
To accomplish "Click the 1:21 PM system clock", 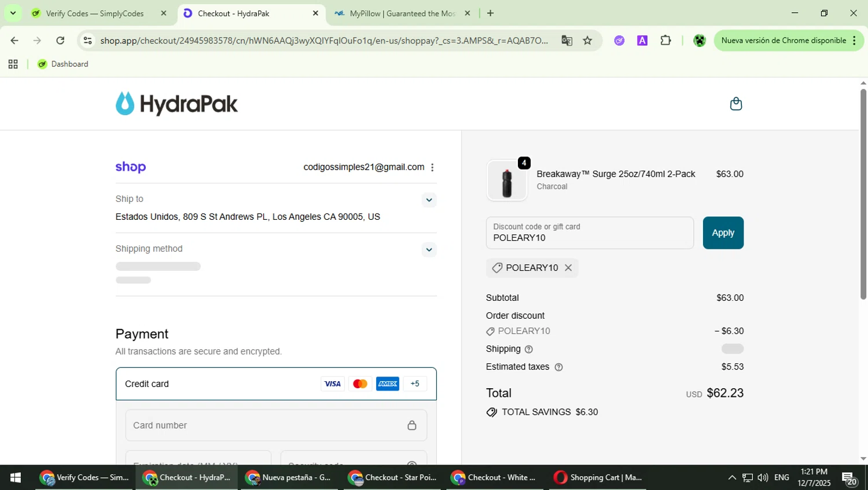I will tap(814, 472).
